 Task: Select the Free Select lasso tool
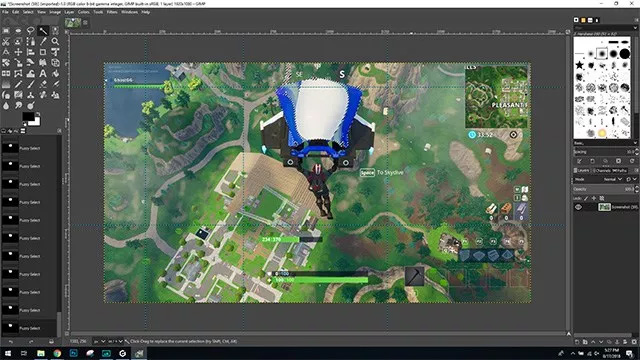coord(31,31)
